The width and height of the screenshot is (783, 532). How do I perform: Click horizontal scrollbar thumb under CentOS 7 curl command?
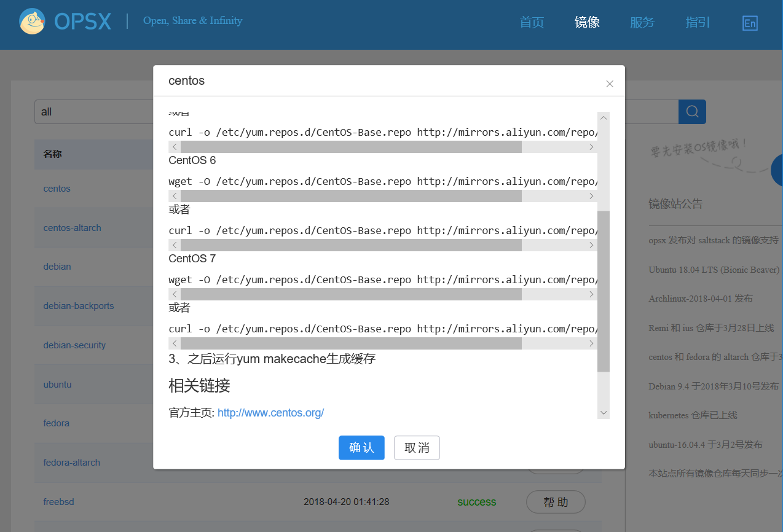coord(351,343)
